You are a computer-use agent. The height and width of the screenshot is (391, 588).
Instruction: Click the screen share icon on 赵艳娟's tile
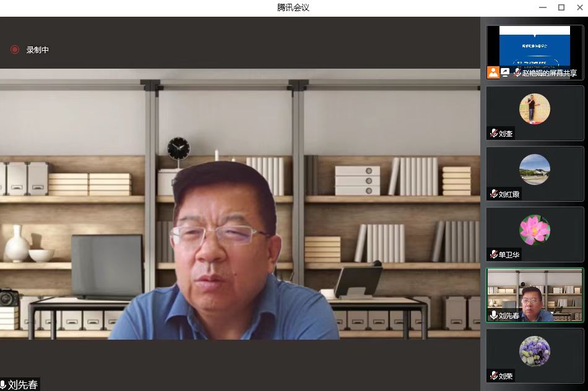505,72
